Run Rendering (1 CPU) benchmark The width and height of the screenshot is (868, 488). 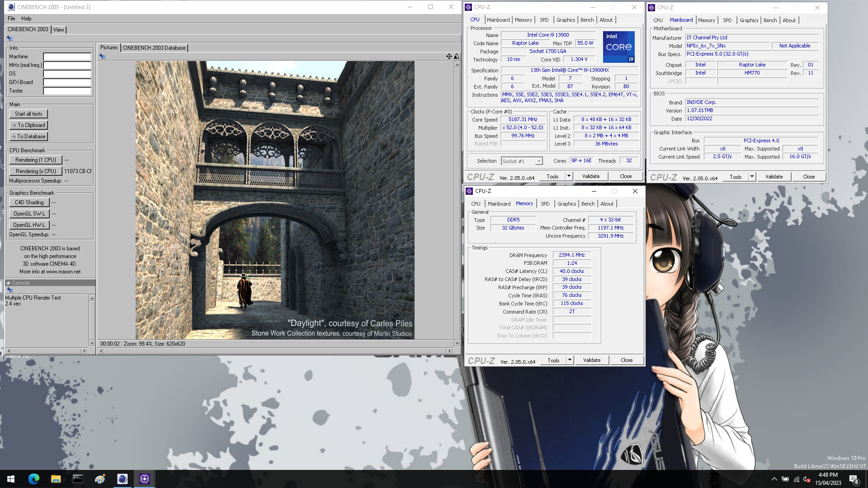pos(36,160)
